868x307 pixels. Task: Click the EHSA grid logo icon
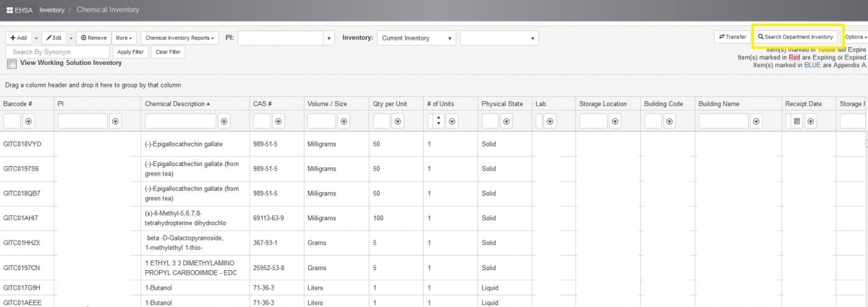coord(9,10)
